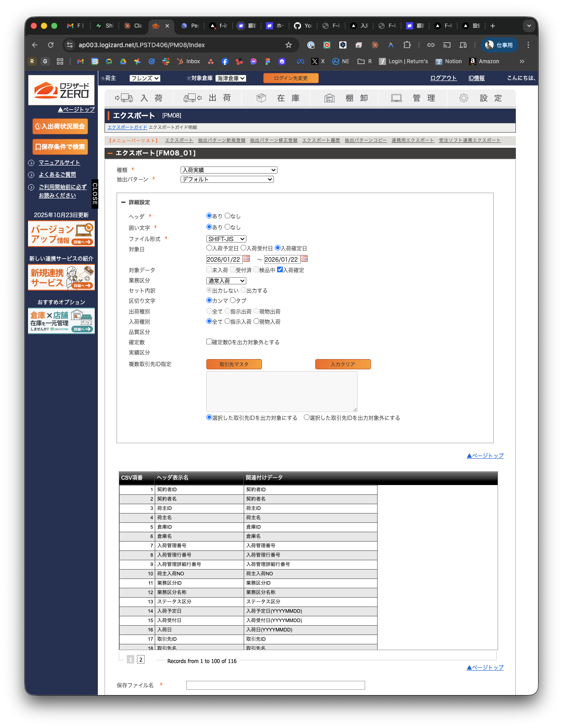
Task: Go to page 2 of CSV records
Action: point(141,659)
